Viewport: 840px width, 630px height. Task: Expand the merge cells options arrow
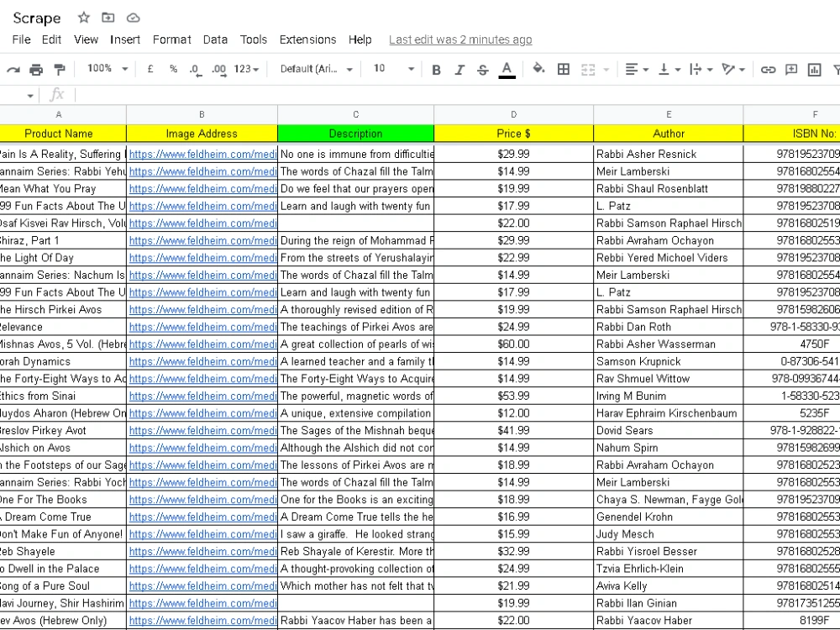(606, 70)
